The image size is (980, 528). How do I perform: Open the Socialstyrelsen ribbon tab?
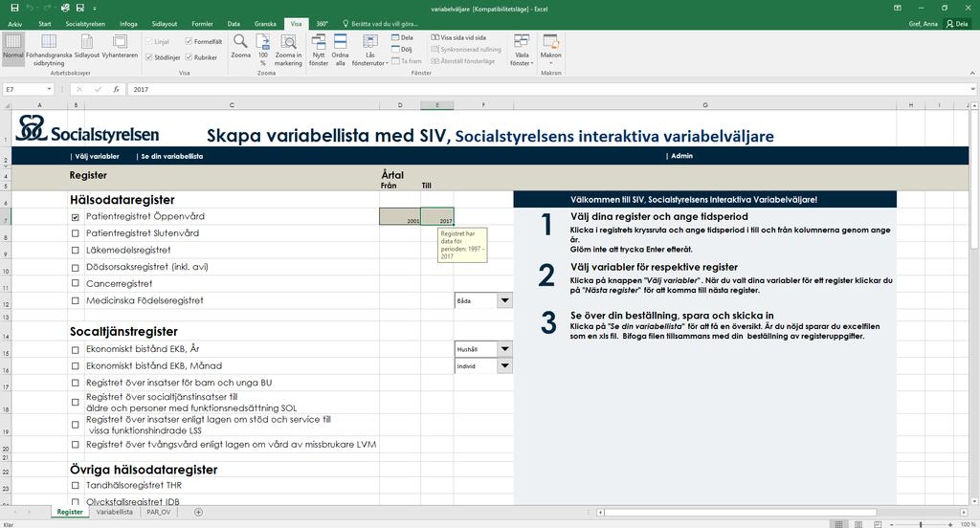coord(85,24)
